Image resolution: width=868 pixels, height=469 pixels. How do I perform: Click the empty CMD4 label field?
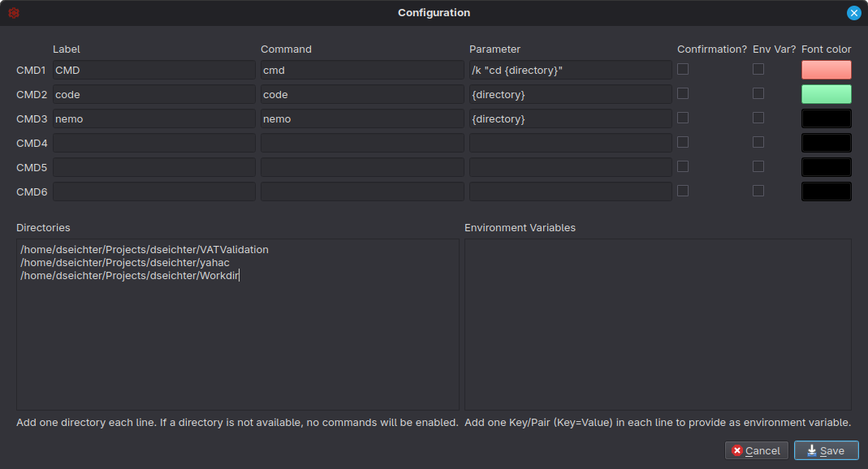[x=153, y=143]
